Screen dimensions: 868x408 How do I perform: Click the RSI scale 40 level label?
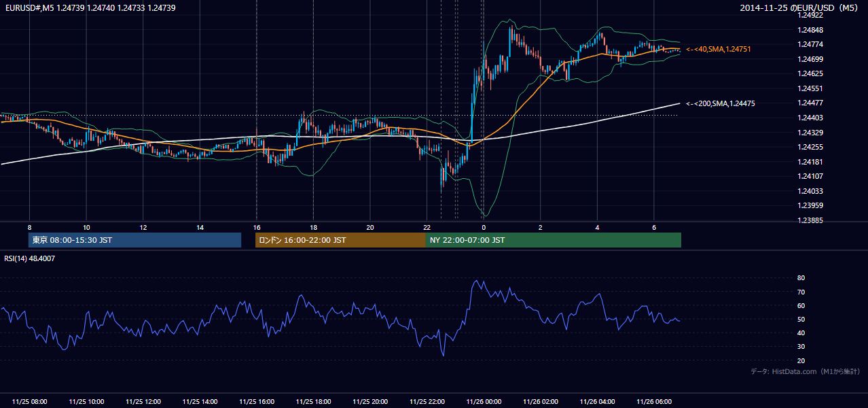(801, 333)
